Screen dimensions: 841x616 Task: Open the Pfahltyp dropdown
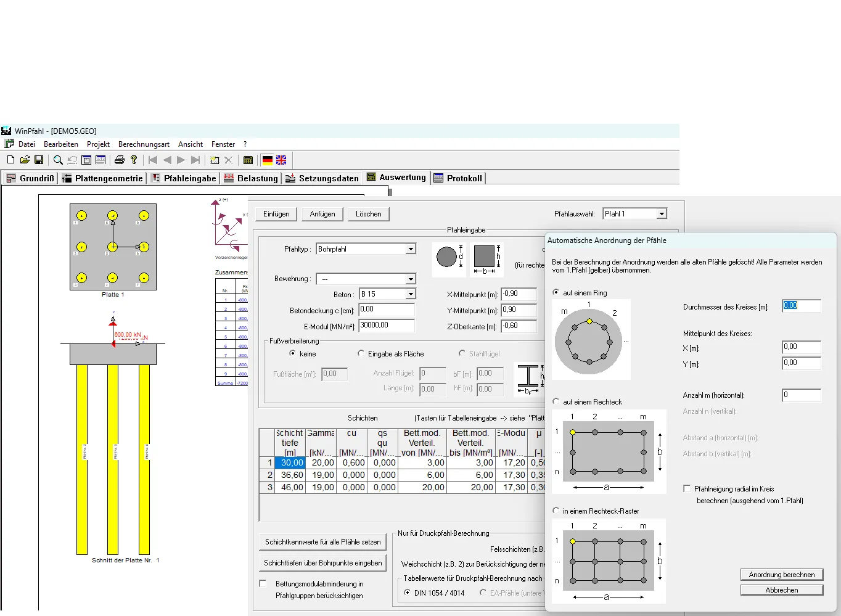pos(411,249)
